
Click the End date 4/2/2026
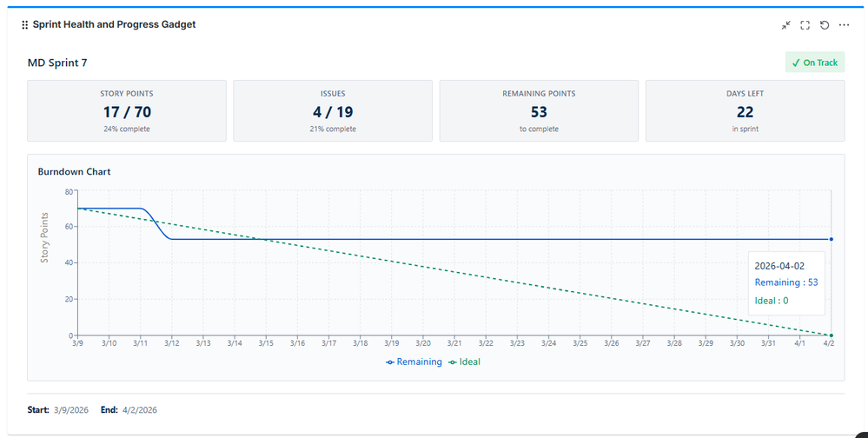(x=140, y=410)
